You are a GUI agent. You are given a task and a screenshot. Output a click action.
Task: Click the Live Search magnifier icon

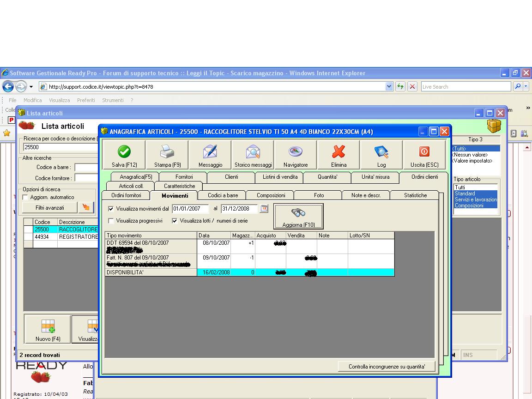[517, 86]
